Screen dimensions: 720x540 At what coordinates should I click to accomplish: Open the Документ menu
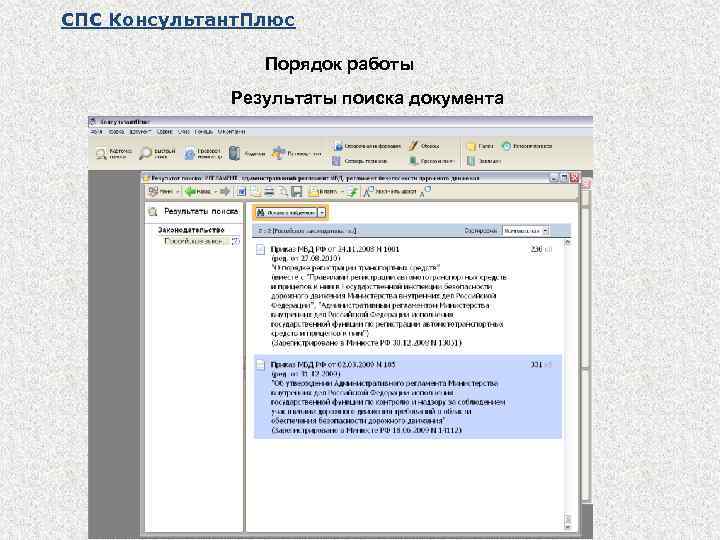140,132
